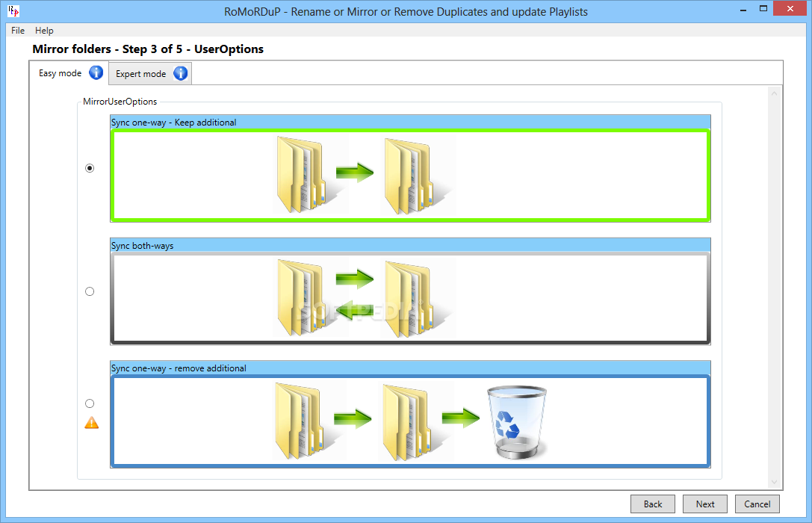812x523 pixels.
Task: Click scrollbar down arrow in options panel
Action: click(x=774, y=482)
